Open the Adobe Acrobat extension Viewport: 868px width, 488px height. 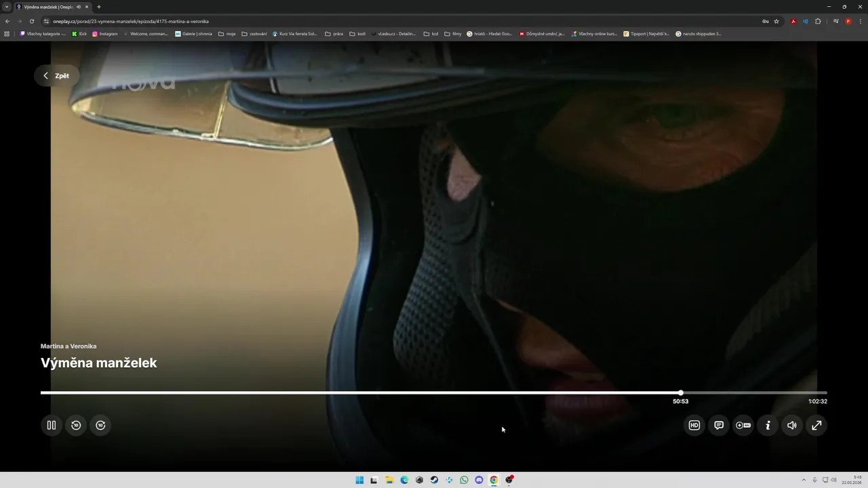793,21
